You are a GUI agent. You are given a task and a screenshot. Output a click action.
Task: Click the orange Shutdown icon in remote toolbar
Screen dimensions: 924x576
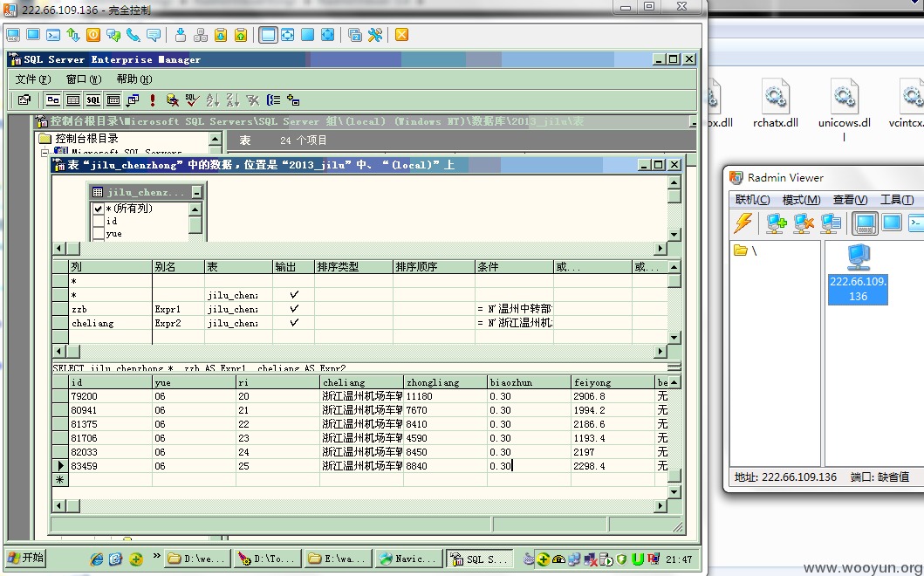[93, 35]
